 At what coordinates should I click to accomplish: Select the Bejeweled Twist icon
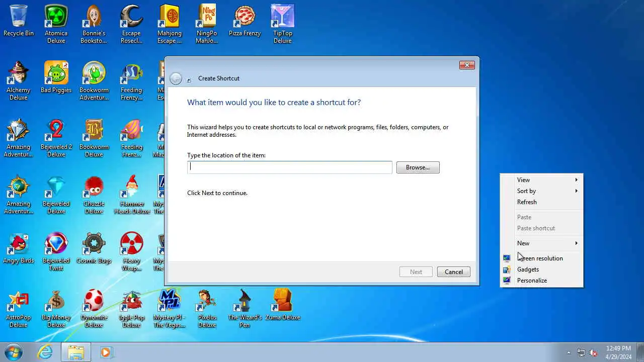tap(56, 251)
